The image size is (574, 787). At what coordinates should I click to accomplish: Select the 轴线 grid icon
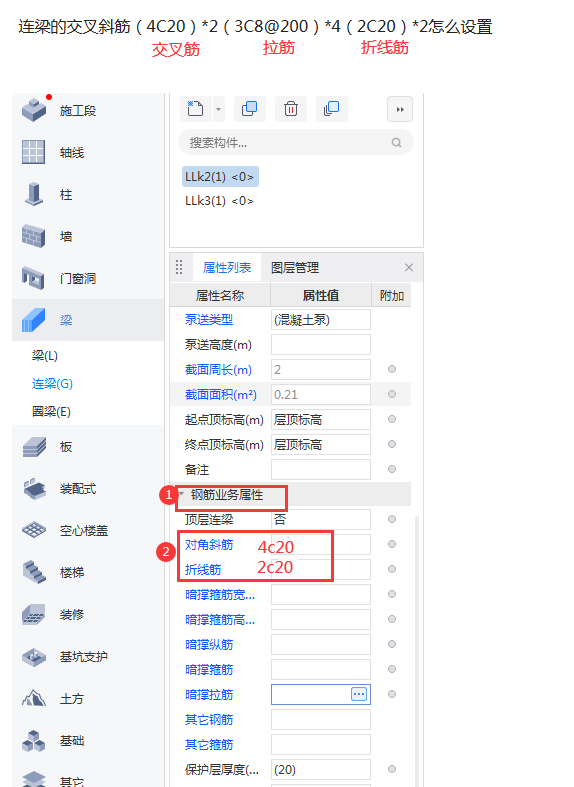[x=34, y=152]
